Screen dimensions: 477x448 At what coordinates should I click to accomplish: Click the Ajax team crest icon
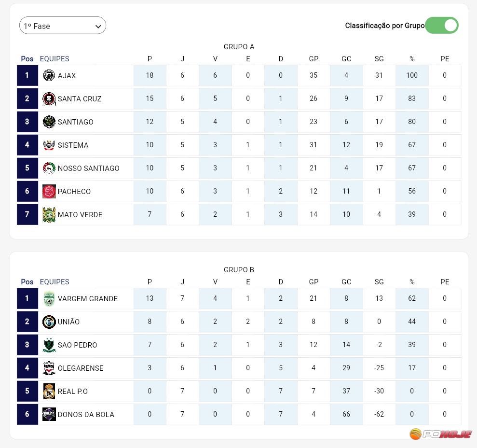(49, 75)
